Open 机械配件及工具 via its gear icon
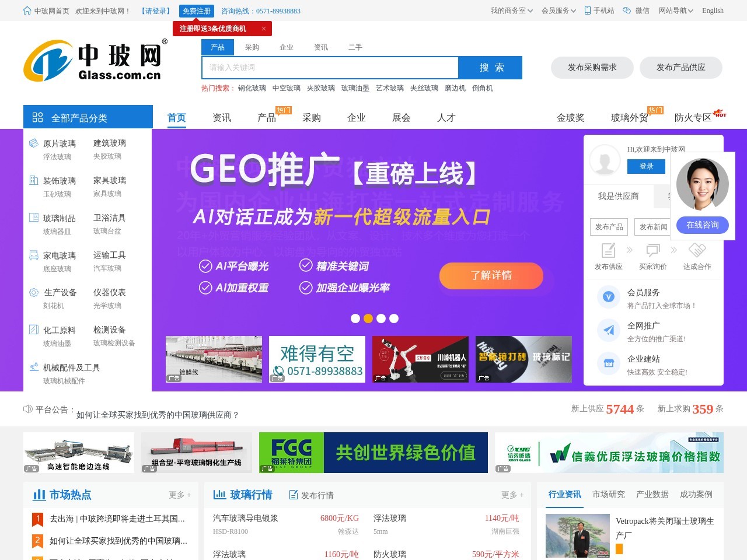Viewport: 747px width, 560px height. pos(33,367)
